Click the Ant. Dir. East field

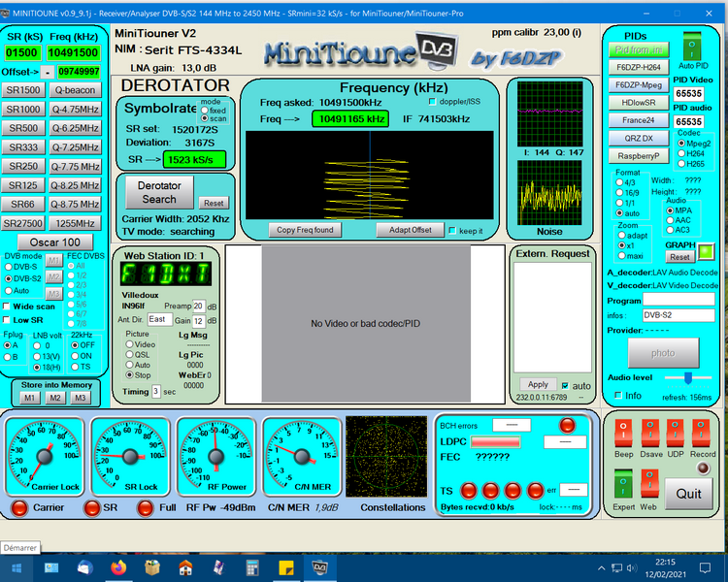click(160, 319)
